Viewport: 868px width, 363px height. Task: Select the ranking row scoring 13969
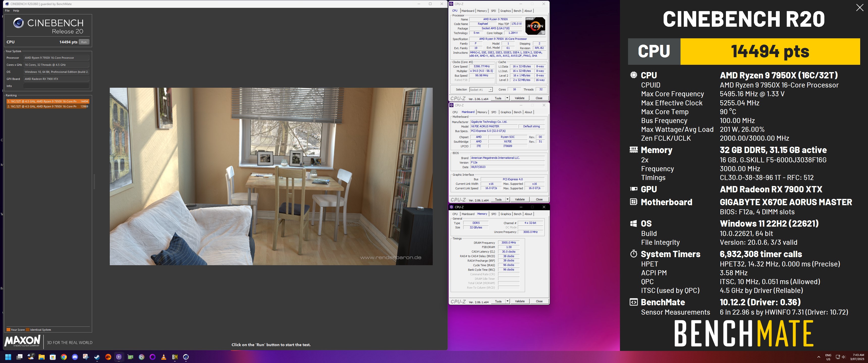(x=47, y=106)
